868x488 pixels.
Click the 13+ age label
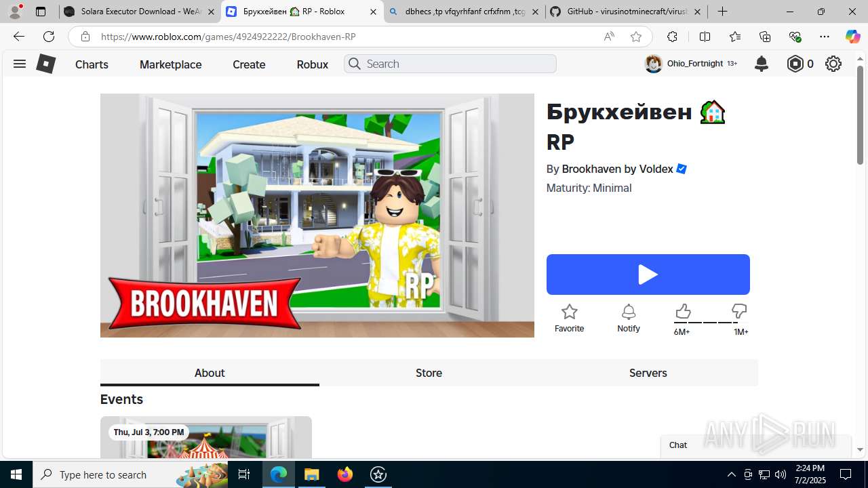point(732,64)
